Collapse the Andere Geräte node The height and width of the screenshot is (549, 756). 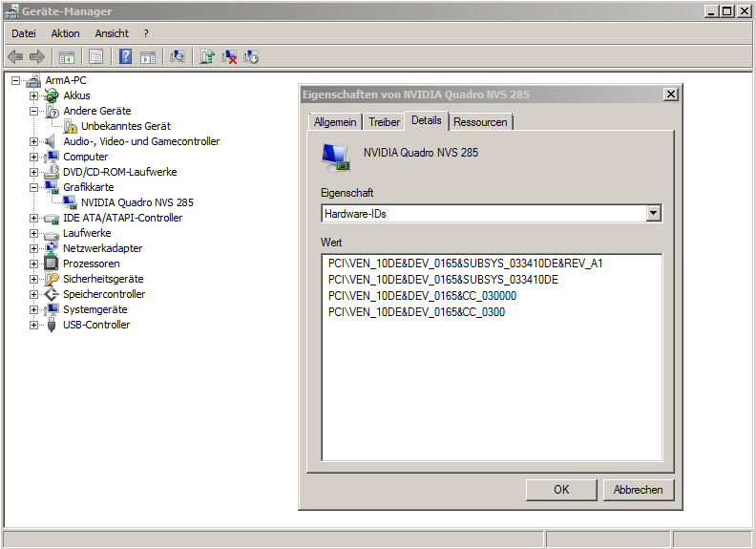pyautogui.click(x=33, y=111)
